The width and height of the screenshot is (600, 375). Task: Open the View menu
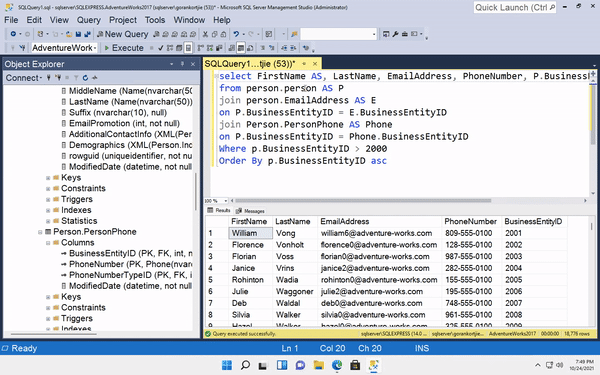click(x=59, y=20)
